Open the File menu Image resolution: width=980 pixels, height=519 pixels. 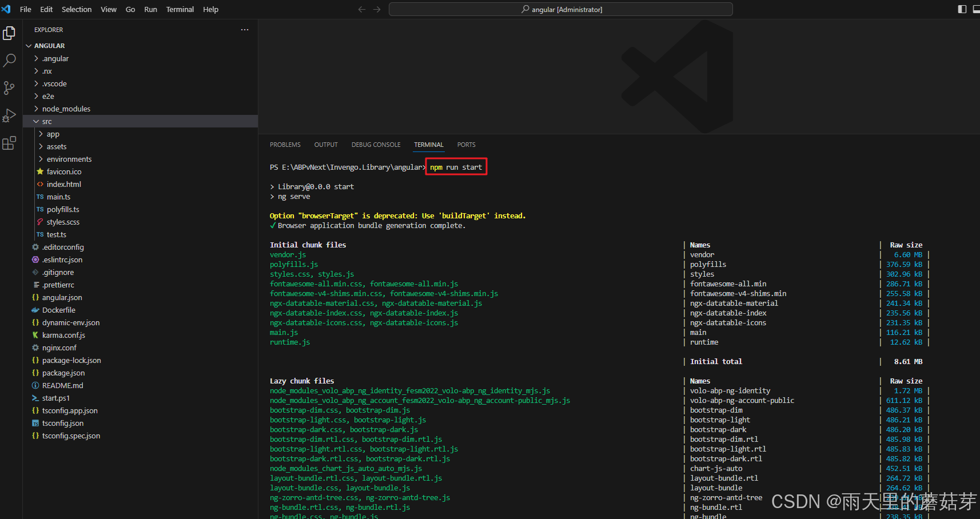tap(26, 9)
